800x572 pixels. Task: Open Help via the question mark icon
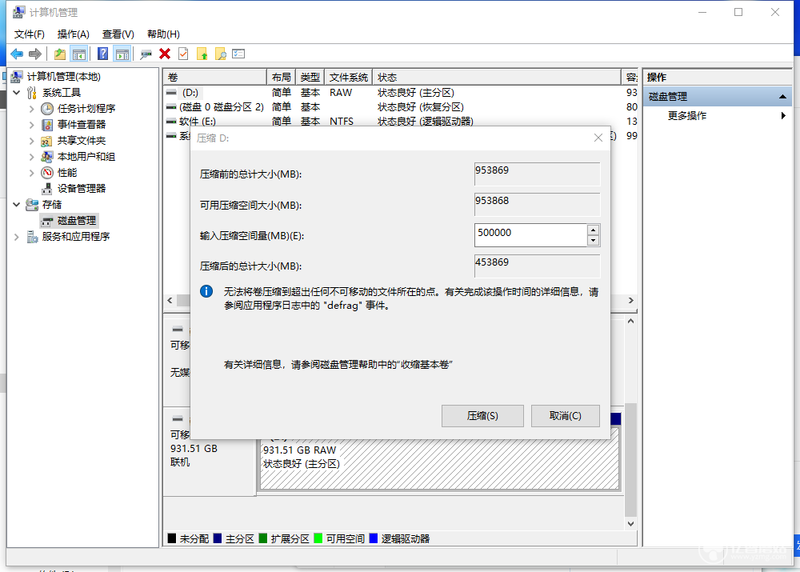[103, 54]
